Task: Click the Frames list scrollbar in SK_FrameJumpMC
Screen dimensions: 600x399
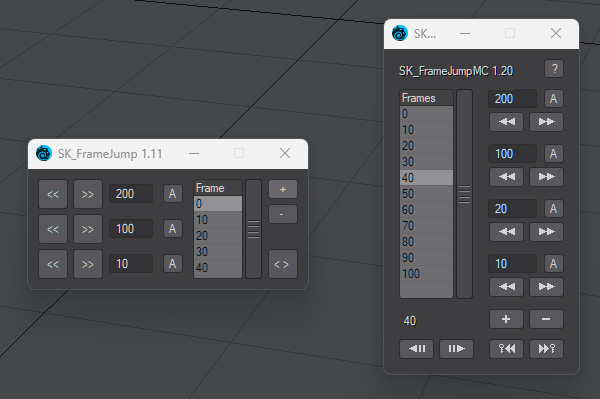Action: tap(465, 194)
